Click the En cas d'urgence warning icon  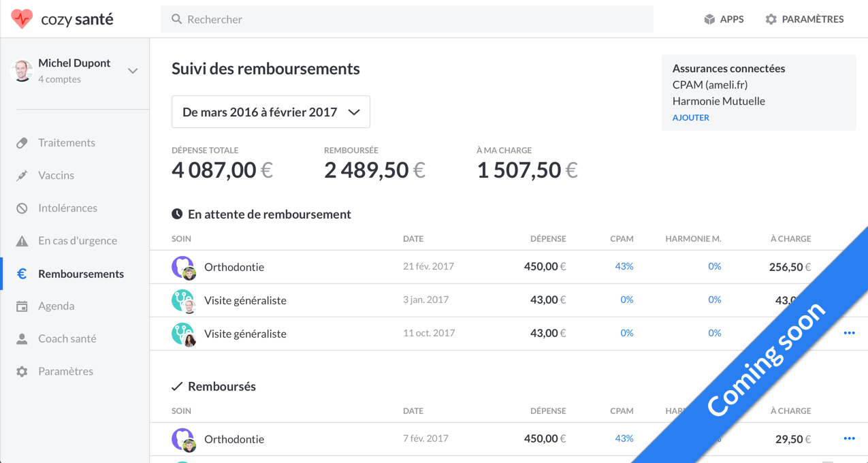click(x=22, y=241)
